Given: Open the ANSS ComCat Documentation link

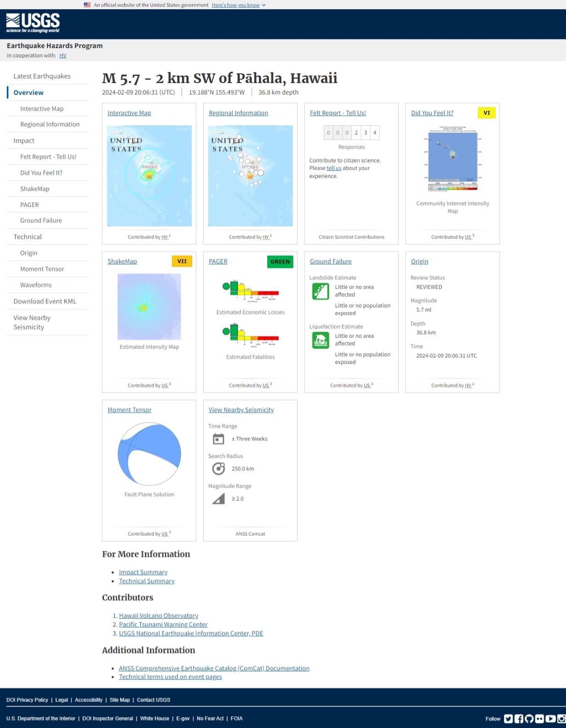Looking at the screenshot, I should click(x=214, y=668).
